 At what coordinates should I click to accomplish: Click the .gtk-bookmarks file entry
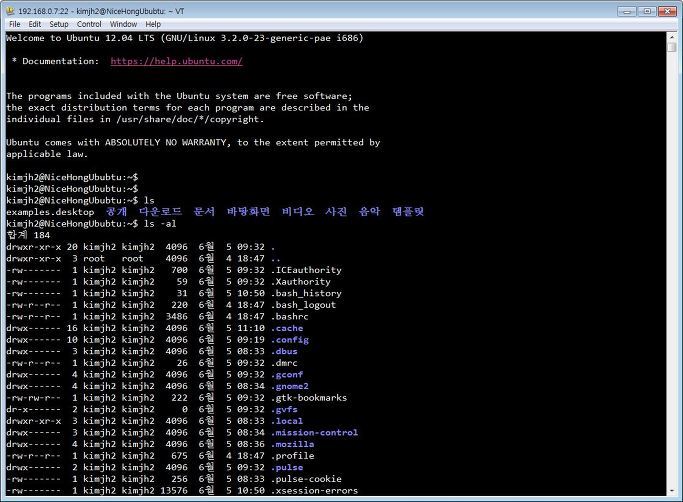coord(309,398)
